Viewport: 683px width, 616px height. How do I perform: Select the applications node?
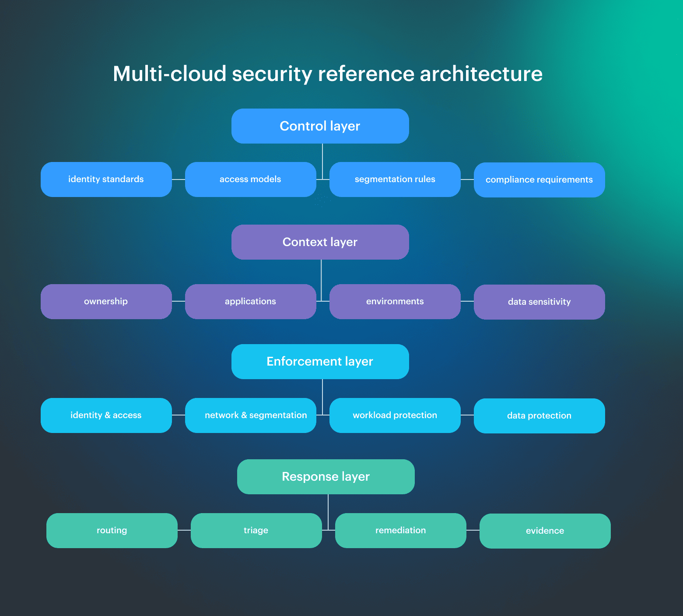(250, 301)
